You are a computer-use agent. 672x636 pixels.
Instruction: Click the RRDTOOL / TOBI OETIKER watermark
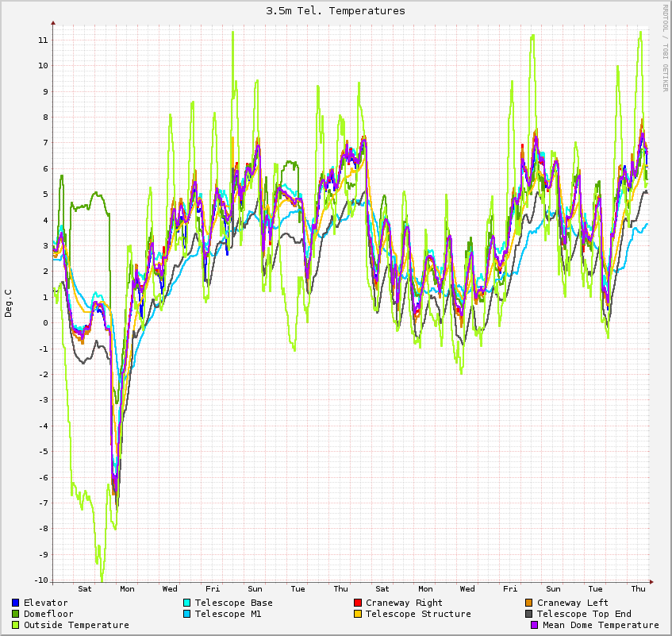(665, 48)
